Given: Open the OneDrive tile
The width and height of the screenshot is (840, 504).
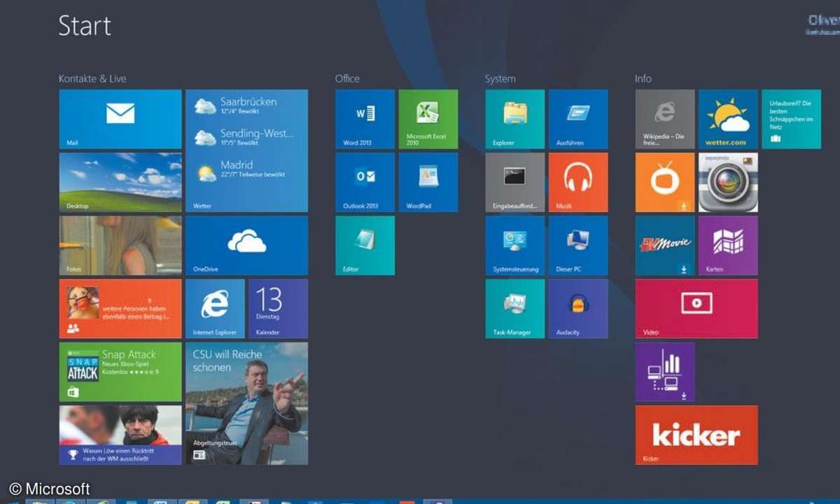Looking at the screenshot, I should pyautogui.click(x=246, y=245).
